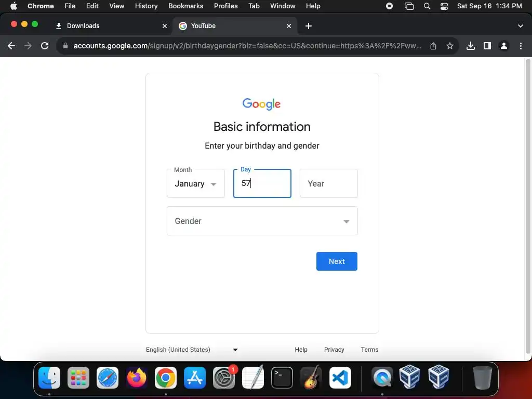The image size is (532, 399).
Task: Open the Month dropdown
Action: (196, 183)
